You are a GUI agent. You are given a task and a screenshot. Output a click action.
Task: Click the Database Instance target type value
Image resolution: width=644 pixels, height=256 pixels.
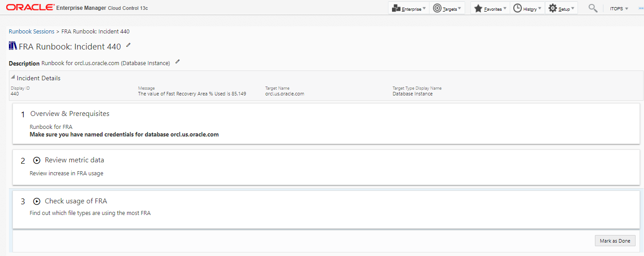point(413,94)
